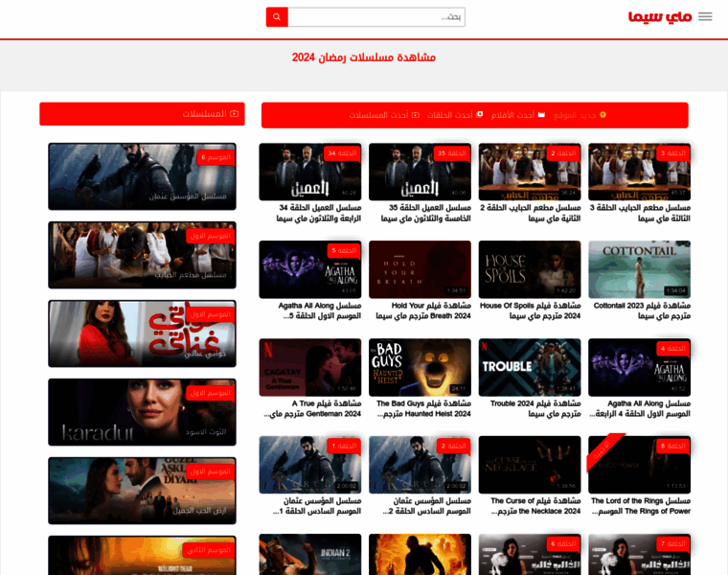This screenshot has width=728, height=575.
Task: Open المؤسس عثمان season 6 episode 1 thumbnail
Action: pyautogui.click(x=310, y=465)
